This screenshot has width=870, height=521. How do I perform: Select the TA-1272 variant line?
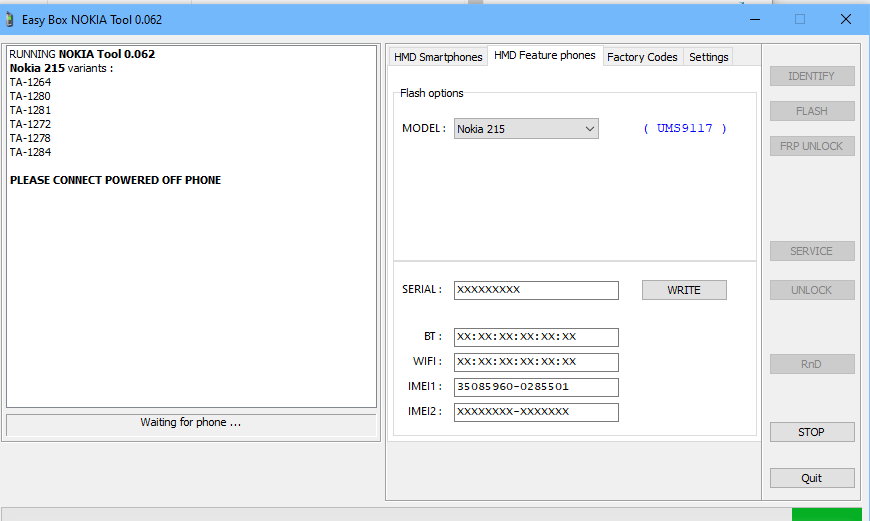coord(31,124)
